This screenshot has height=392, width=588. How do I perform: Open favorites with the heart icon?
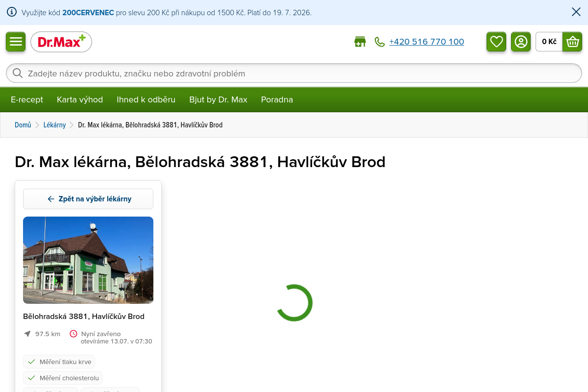pyautogui.click(x=496, y=42)
